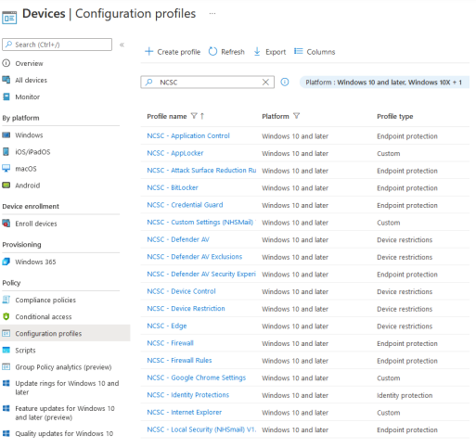Viewport: 476px width, 448px height.
Task: Open the Monitor section
Action: pos(28,96)
